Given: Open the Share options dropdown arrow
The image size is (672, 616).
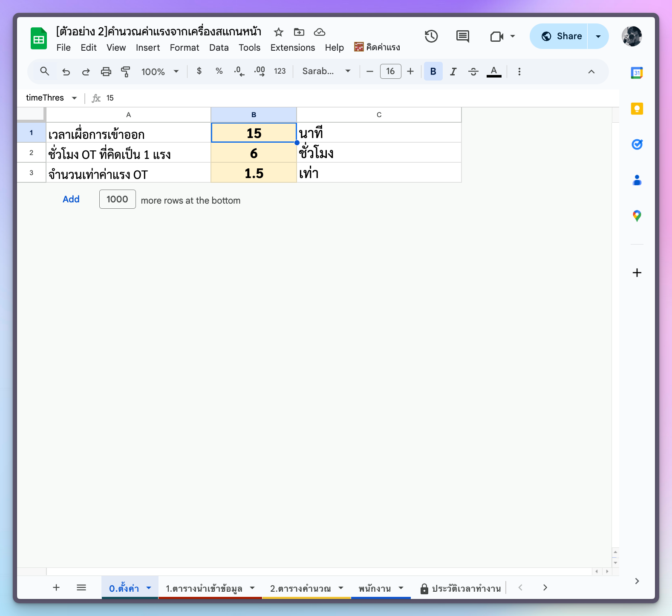Looking at the screenshot, I should coord(598,36).
